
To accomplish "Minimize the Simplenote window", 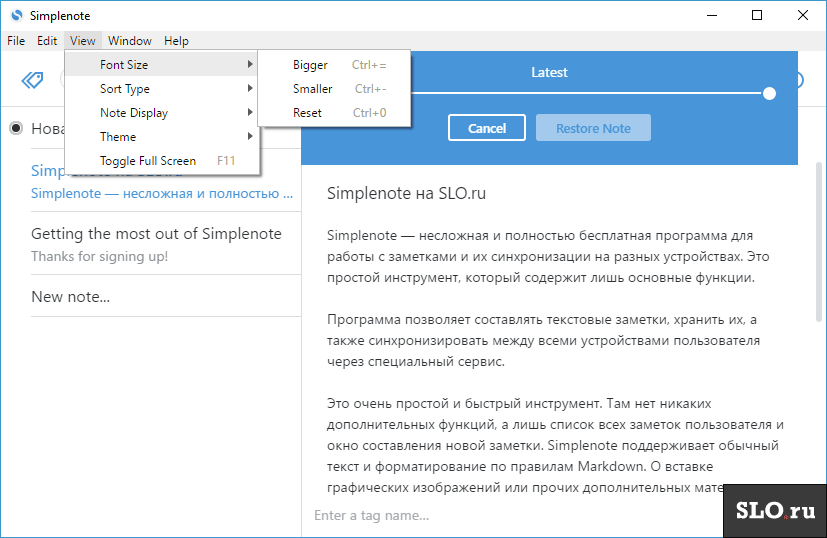I will [711, 15].
